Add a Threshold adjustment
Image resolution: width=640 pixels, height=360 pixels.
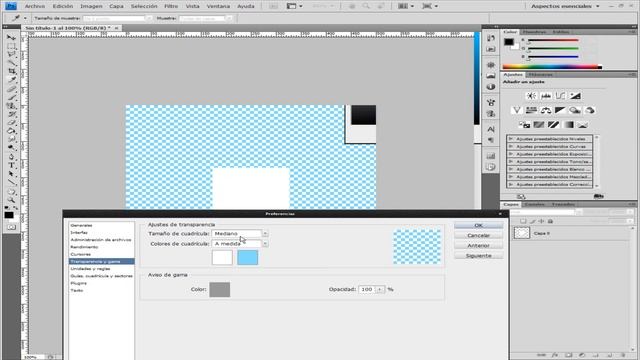click(553, 124)
